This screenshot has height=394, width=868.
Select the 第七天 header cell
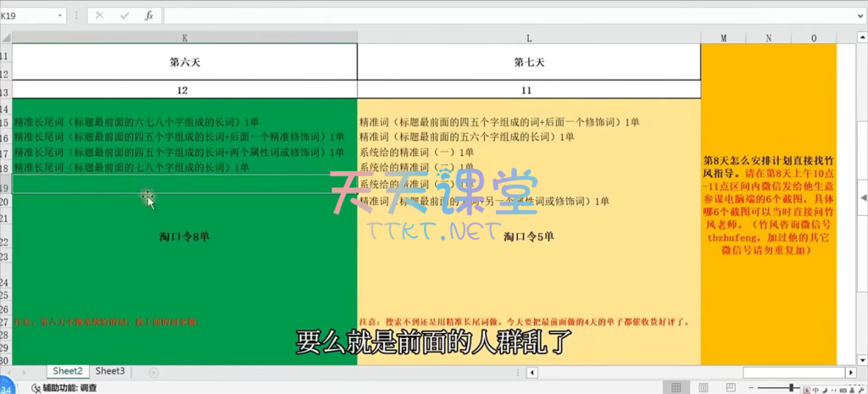[529, 63]
